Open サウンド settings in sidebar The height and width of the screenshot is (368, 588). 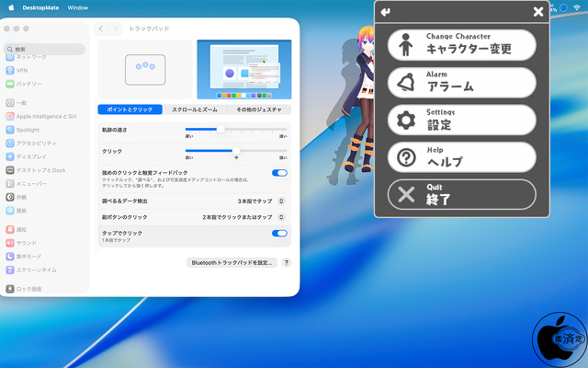coord(21,243)
